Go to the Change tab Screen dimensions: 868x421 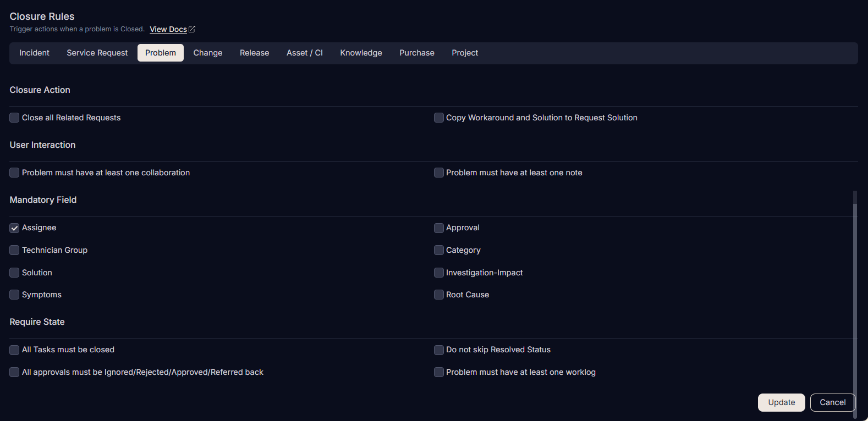208,53
